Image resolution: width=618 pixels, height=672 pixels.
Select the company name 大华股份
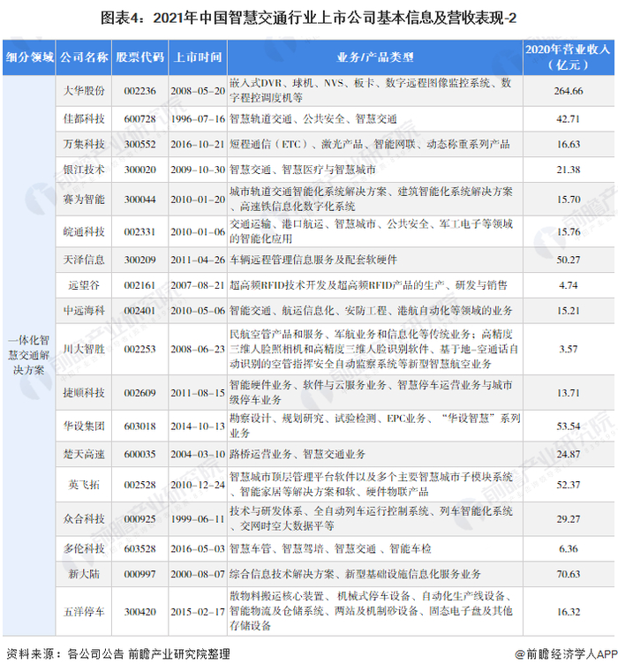84,91
